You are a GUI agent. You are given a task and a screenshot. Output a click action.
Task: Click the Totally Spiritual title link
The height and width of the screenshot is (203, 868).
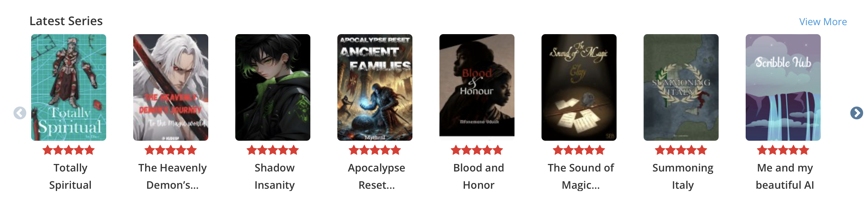point(70,176)
